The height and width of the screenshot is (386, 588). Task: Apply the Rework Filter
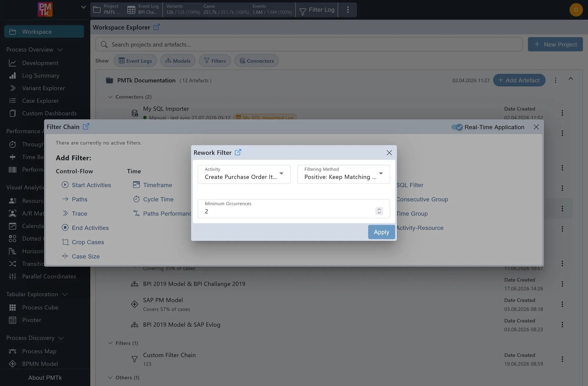tap(381, 232)
